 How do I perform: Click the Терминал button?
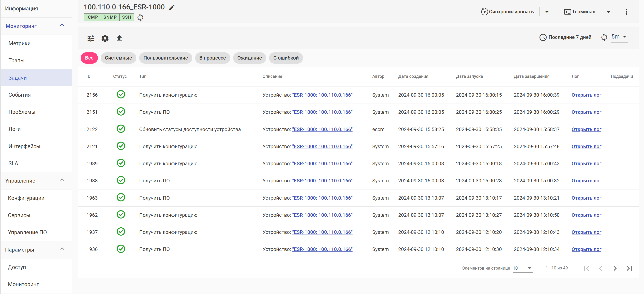(x=580, y=12)
